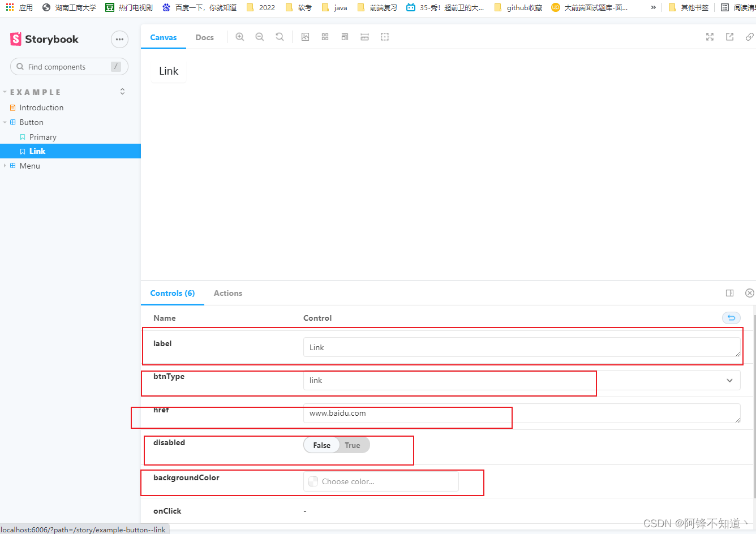Click the Choose color input field
This screenshot has height=534, width=756.
point(381,481)
